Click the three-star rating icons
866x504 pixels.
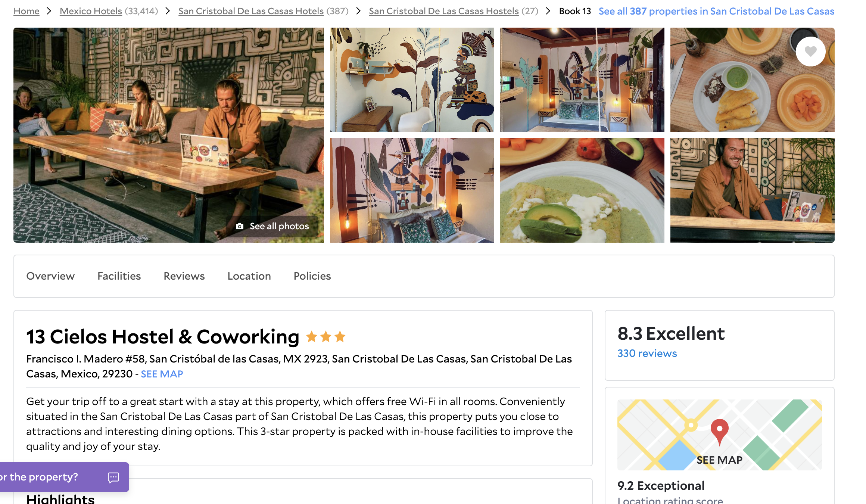(326, 337)
